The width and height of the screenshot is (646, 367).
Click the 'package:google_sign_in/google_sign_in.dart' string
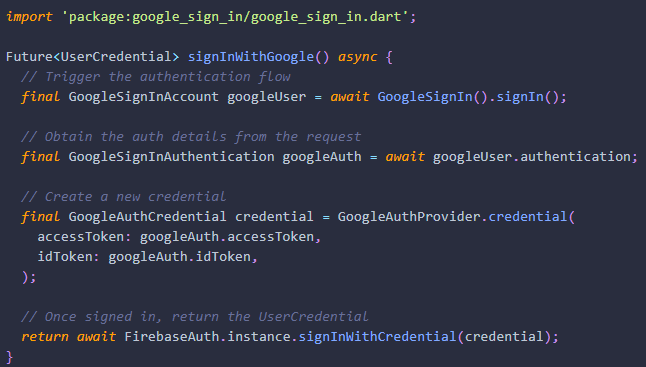[x=235, y=17]
